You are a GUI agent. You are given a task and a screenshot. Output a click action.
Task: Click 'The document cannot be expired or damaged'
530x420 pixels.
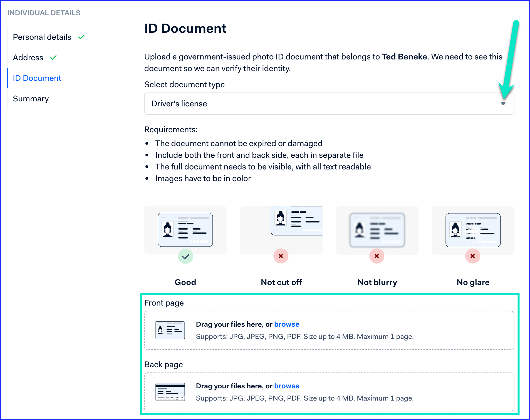[x=239, y=143]
